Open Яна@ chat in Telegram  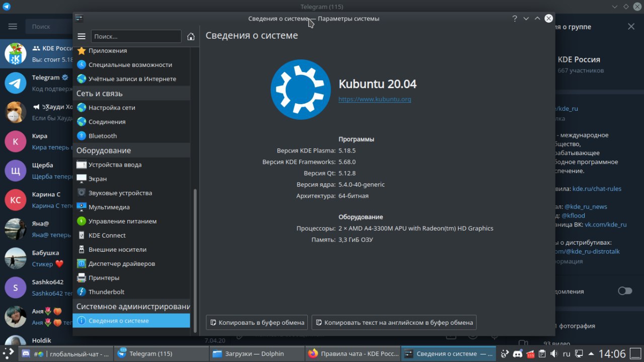pyautogui.click(x=36, y=229)
